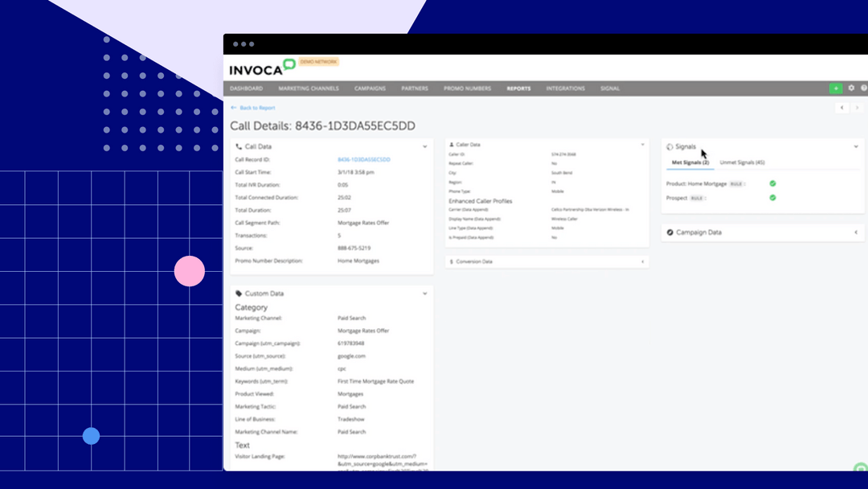Click the green check for Product: Home Mortgage
Image resolution: width=868 pixels, height=489 pixels.
click(772, 184)
